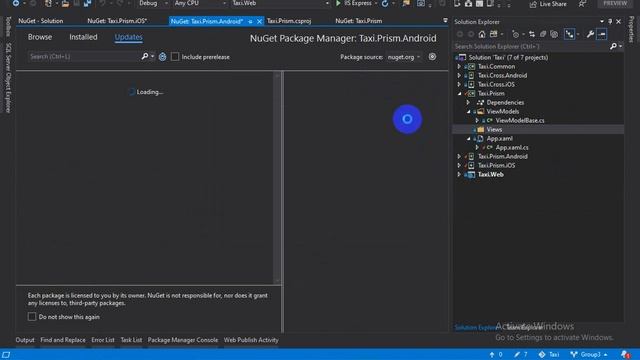The image size is (640, 360).
Task: Select ViewModelBase.cs in Solution Explorer
Action: [520, 120]
